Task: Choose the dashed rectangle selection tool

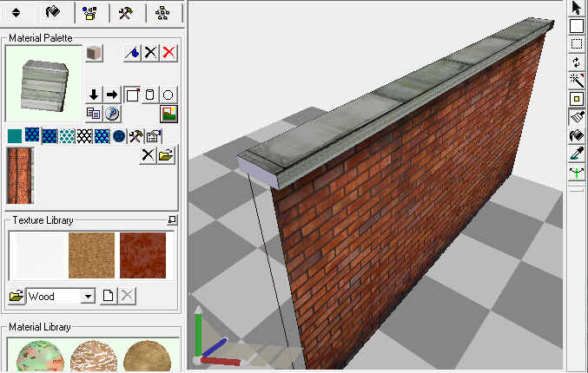Action: click(x=576, y=44)
